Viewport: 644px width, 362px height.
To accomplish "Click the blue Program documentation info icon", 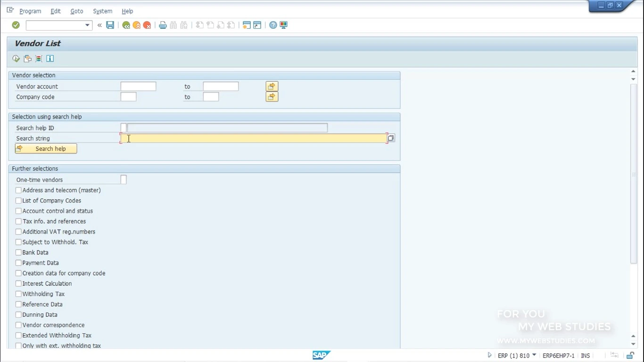I will point(50,58).
